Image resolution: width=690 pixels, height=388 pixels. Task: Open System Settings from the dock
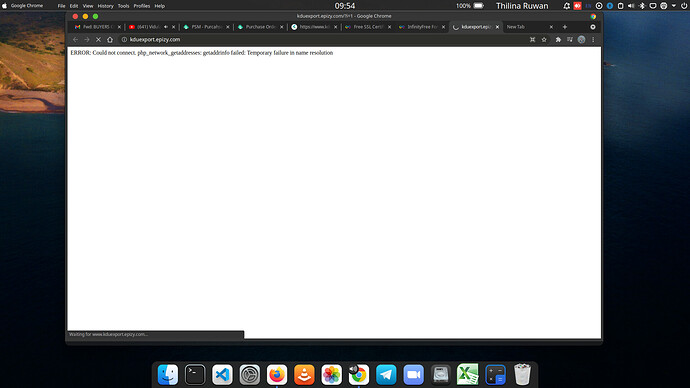click(250, 375)
